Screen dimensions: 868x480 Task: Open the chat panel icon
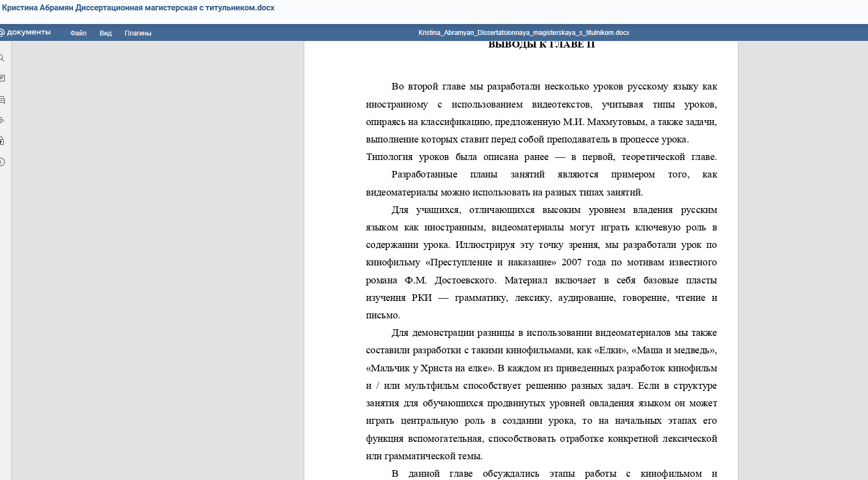pyautogui.click(x=2, y=100)
